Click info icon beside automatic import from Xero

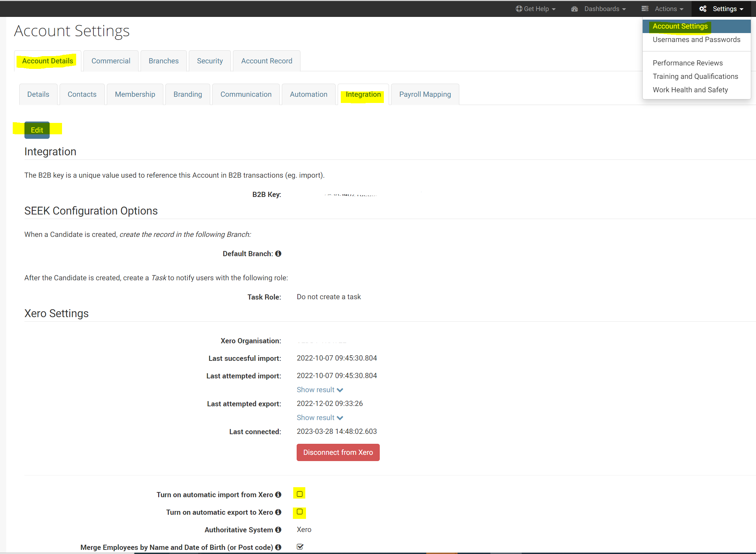(278, 495)
